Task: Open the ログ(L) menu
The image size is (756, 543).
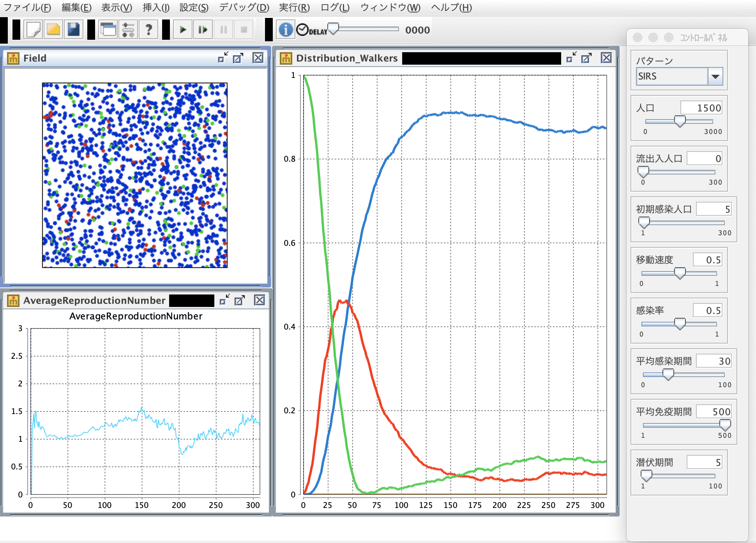Action: 335,7
